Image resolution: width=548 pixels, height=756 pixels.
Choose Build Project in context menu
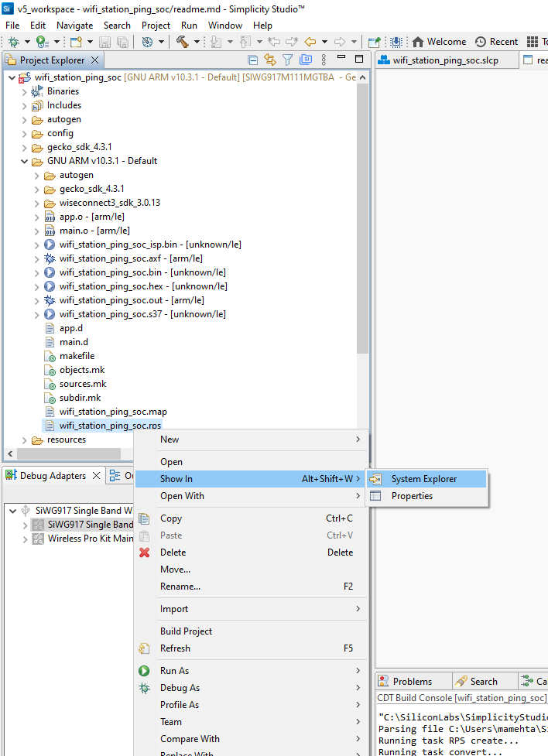coord(186,631)
